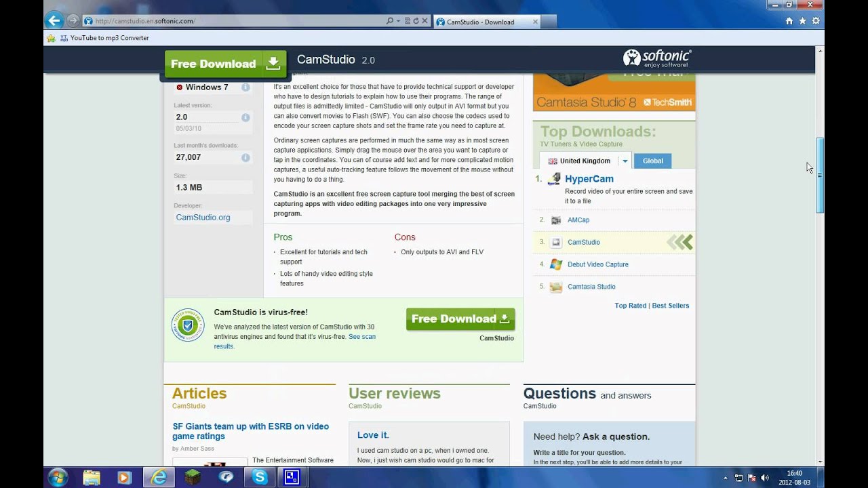The width and height of the screenshot is (868, 488).
Task: Click Debut Video Capture icon
Action: [x=556, y=264]
